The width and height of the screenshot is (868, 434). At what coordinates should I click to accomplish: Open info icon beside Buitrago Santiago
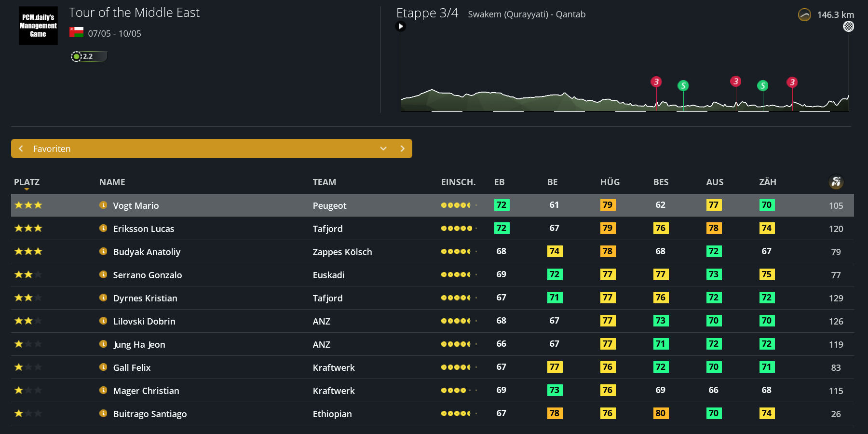[103, 413]
